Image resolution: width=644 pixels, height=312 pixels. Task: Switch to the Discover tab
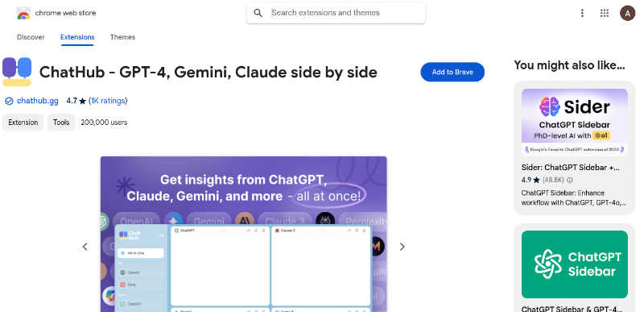pyautogui.click(x=31, y=37)
